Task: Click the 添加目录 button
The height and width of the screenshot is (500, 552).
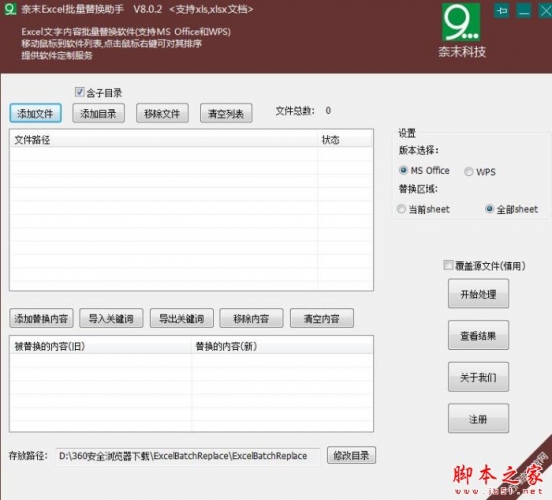Action: click(x=99, y=113)
